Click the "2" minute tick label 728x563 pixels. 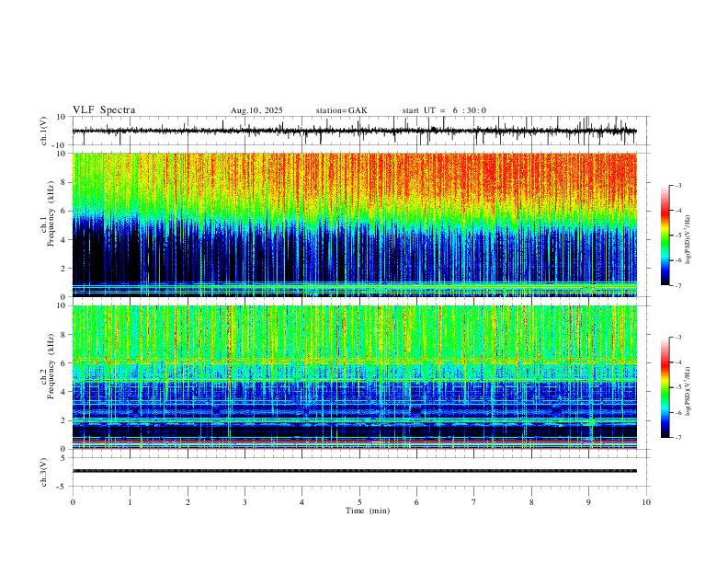[188, 502]
